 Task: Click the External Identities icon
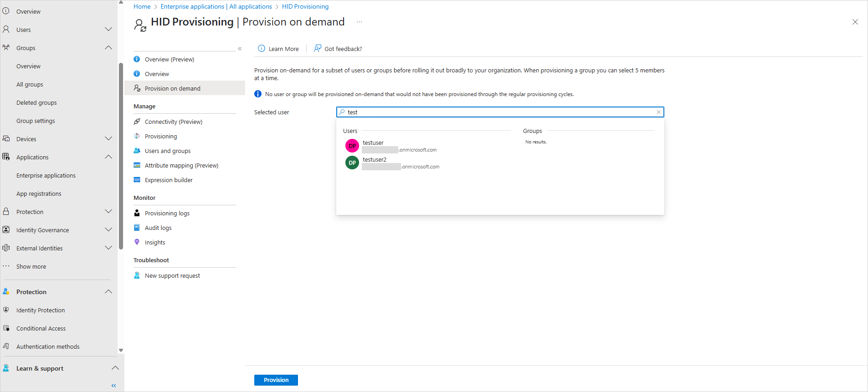coord(6,248)
